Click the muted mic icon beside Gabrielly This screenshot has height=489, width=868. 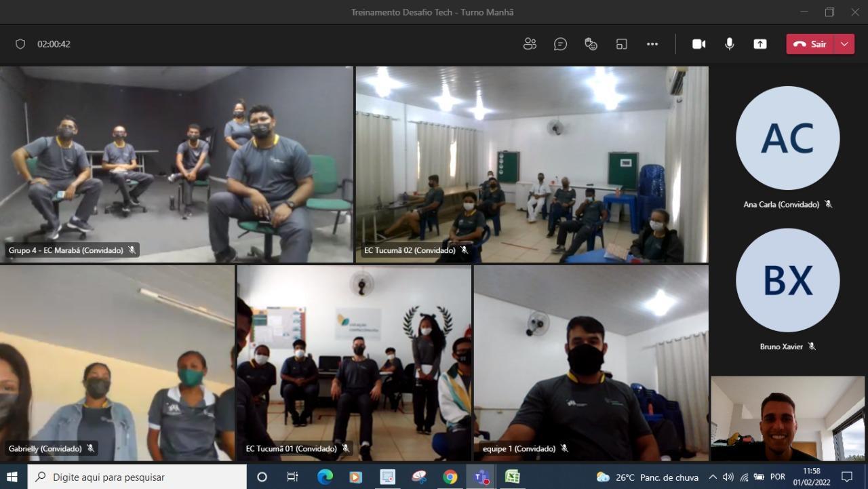click(x=90, y=448)
